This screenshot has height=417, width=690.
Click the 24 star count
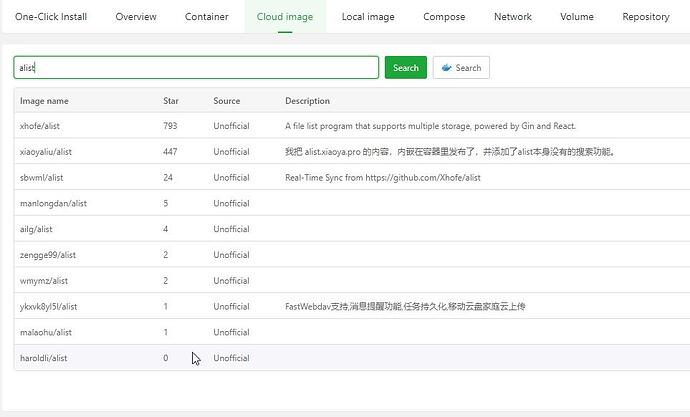click(168, 178)
